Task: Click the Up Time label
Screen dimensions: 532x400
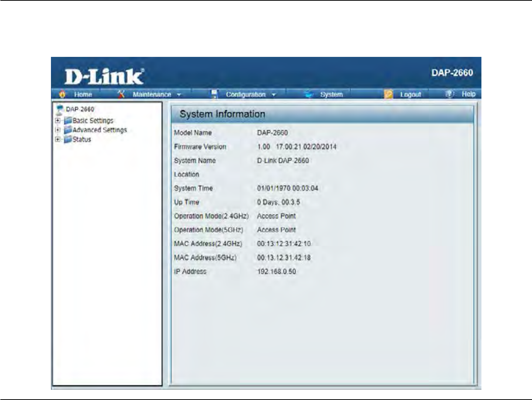Action: pyautogui.click(x=186, y=202)
